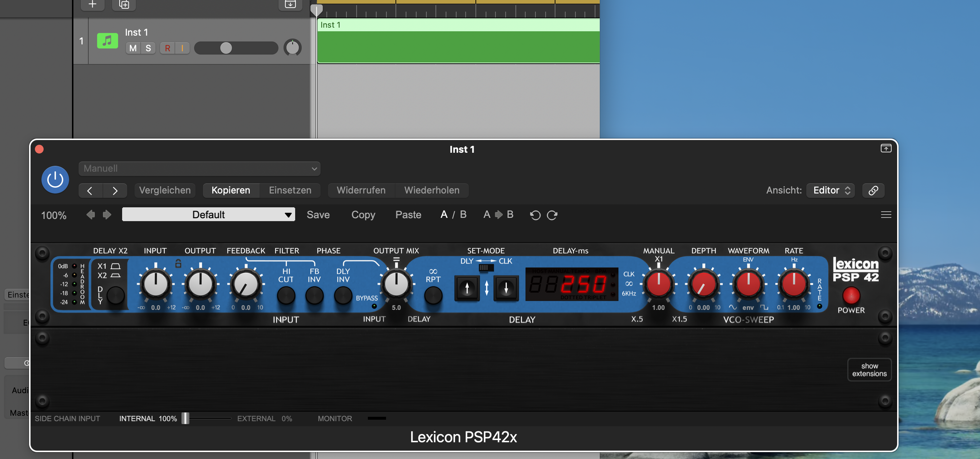
Task: Open the Default preset dropdown
Action: (209, 215)
